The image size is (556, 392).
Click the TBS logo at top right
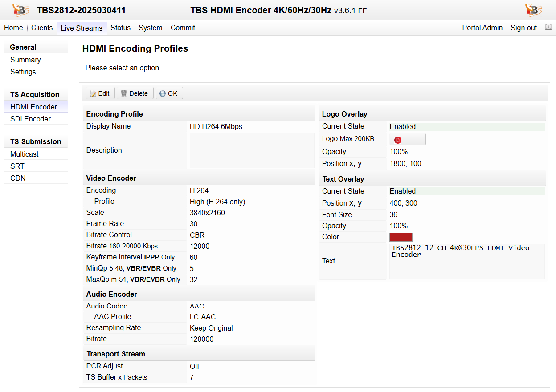coord(533,10)
